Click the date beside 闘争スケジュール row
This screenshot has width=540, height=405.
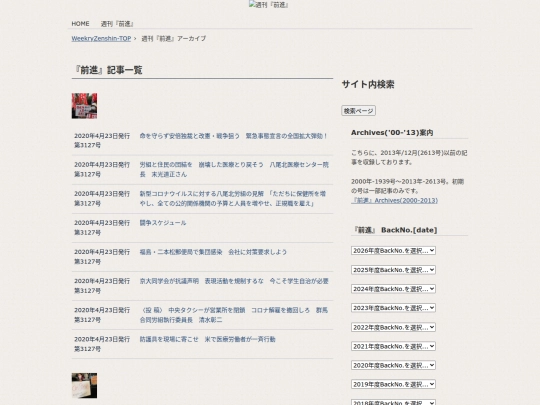102,228
